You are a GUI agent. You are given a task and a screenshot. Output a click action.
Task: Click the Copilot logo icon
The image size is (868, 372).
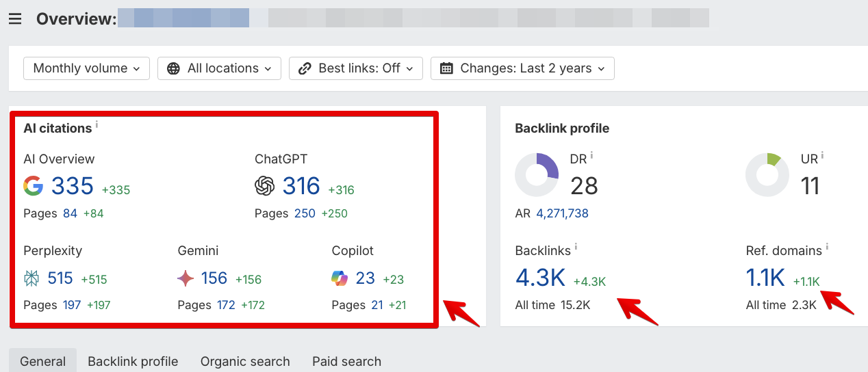click(x=340, y=278)
